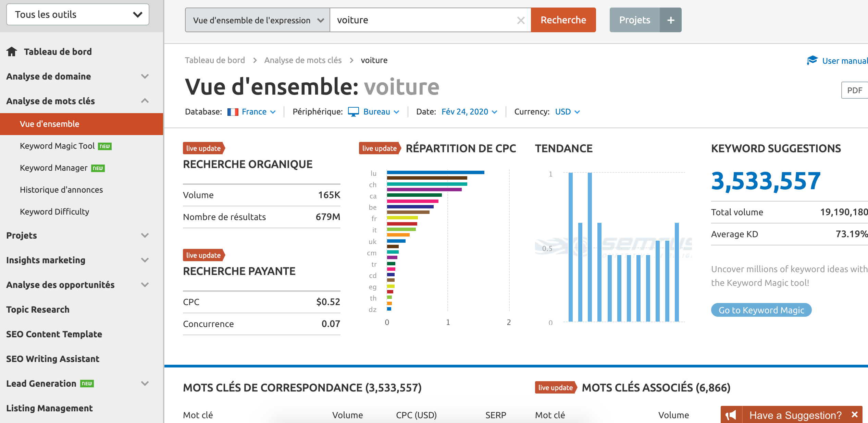Open the Analyse de mots clés breadcrumb link
The height and width of the screenshot is (423, 868).
tap(303, 60)
